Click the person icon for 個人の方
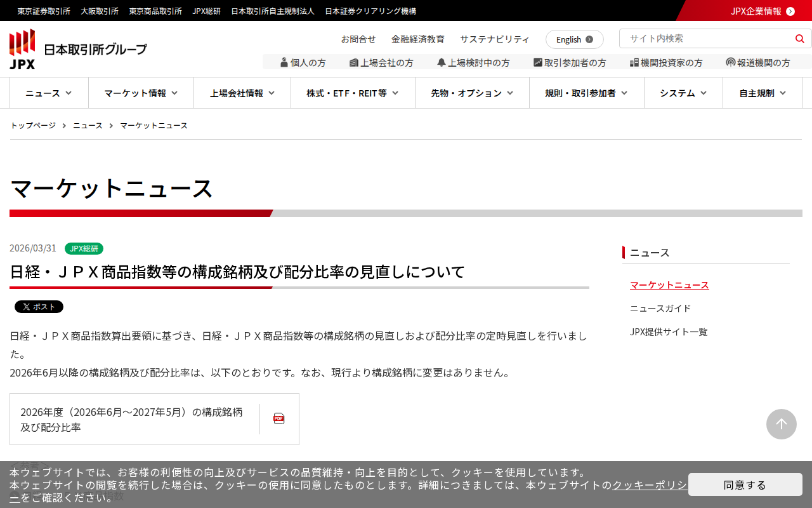This screenshot has width=812, height=508. [284, 62]
